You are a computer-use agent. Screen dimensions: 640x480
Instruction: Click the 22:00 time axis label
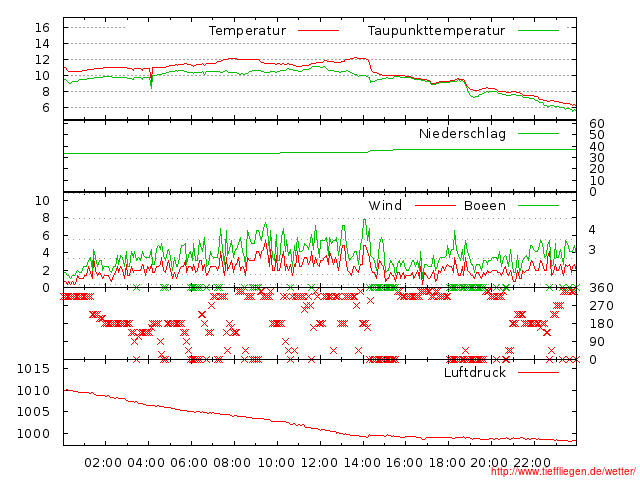pos(532,463)
